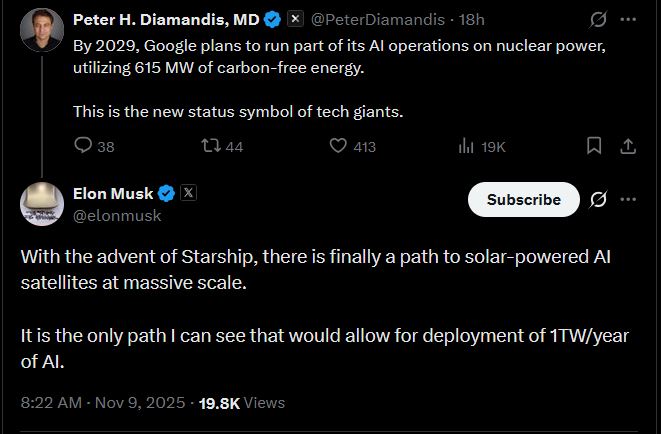Open more options menu on Elon's post
661x434 pixels.
point(628,199)
